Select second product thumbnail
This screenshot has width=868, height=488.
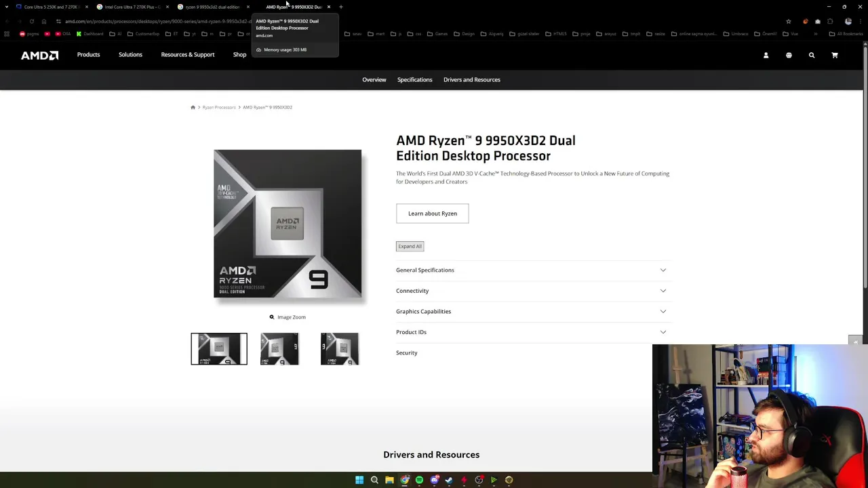click(x=279, y=349)
